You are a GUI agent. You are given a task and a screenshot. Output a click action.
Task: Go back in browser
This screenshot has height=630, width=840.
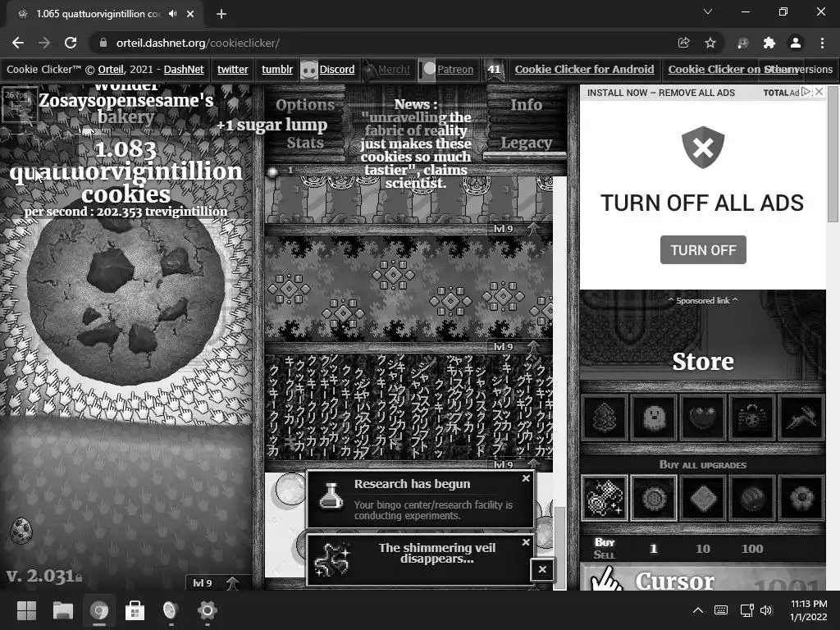(x=18, y=43)
